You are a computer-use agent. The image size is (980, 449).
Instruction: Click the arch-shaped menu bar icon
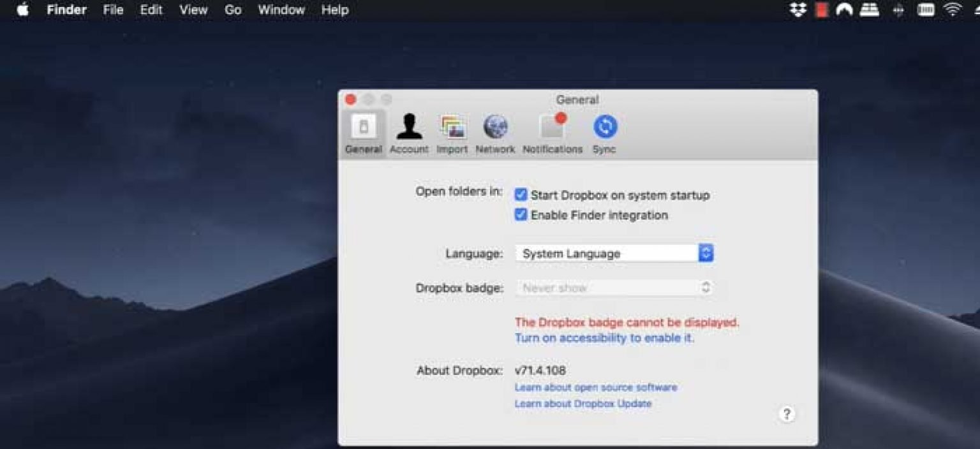point(845,10)
